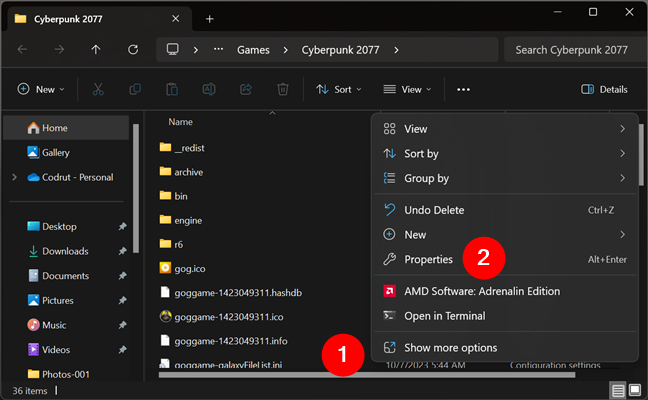Choose Show more options in context menu
Image resolution: width=648 pixels, height=400 pixels.
(x=450, y=347)
